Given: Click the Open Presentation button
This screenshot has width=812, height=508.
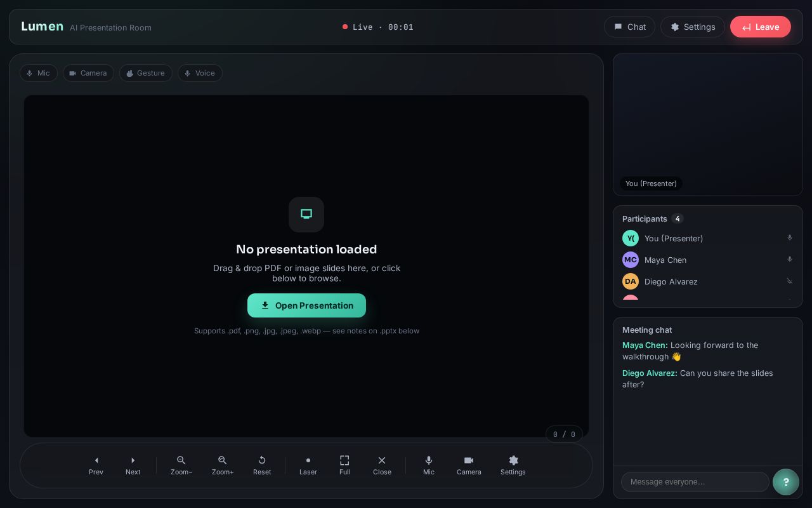Looking at the screenshot, I should pyautogui.click(x=306, y=305).
